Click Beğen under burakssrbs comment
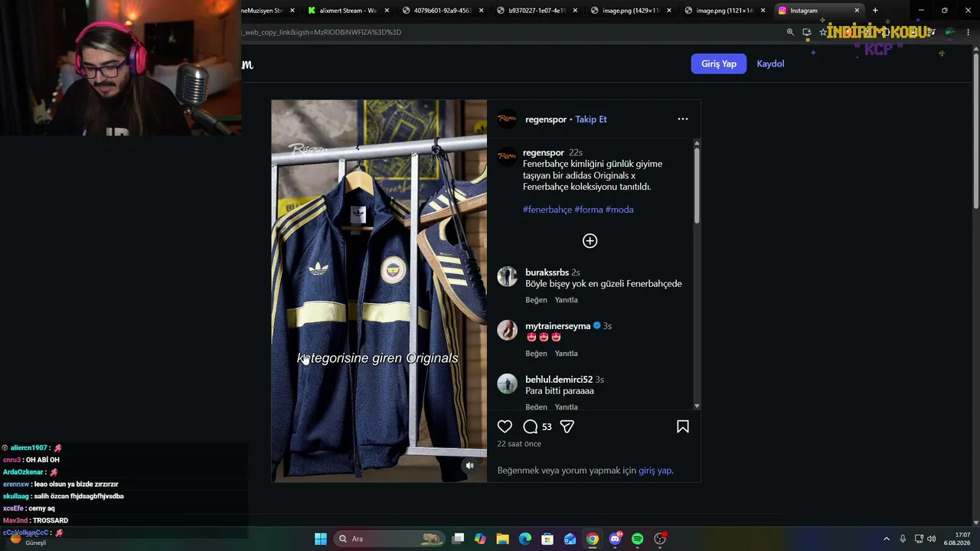 536,300
